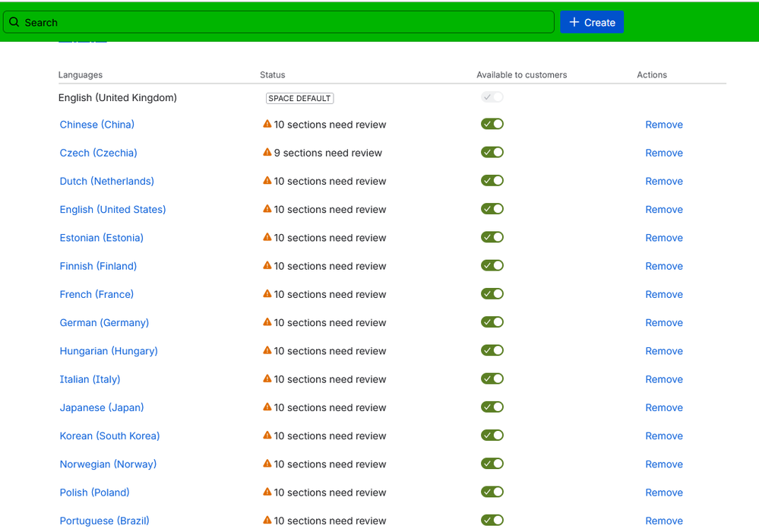The height and width of the screenshot is (532, 759).
Task: Click the Search input field
Action: pyautogui.click(x=278, y=22)
